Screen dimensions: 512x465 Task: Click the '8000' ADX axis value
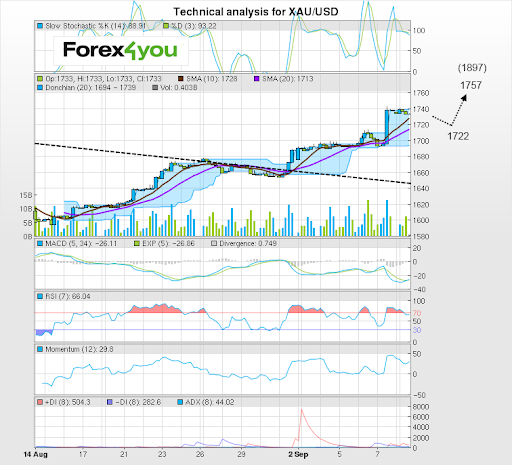421,407
